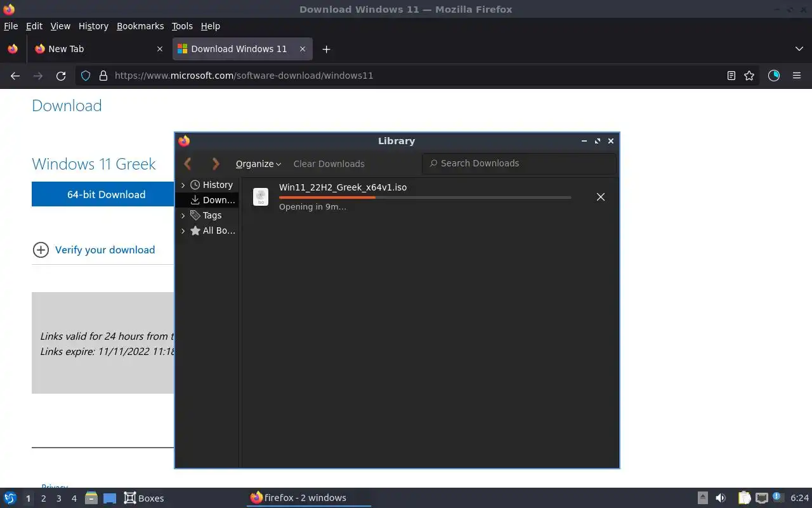This screenshot has height=508, width=812.
Task: Open the file manager taskbar icon
Action: click(91, 498)
